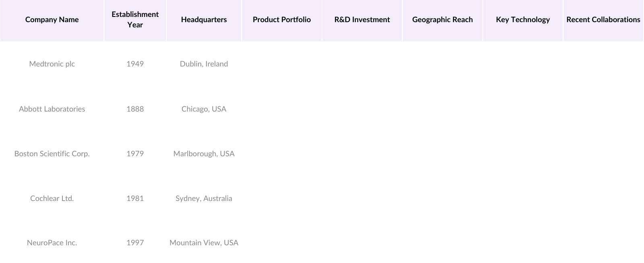Click the R&D Investment column header

point(362,20)
